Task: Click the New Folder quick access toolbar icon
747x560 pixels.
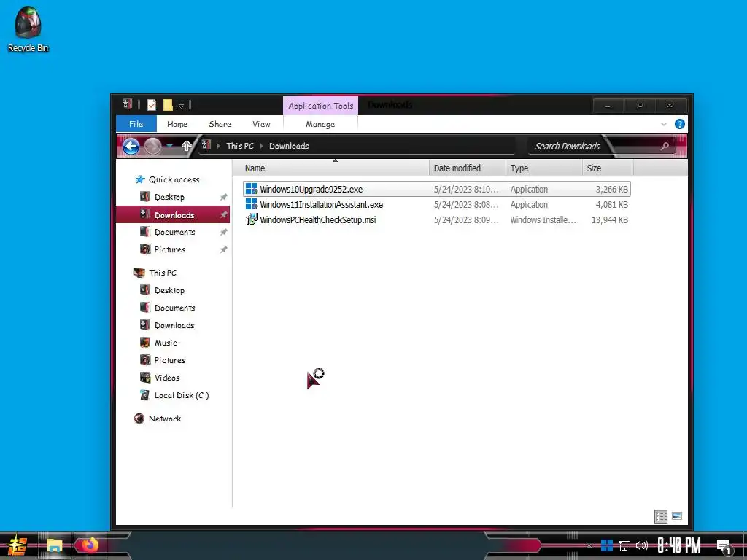Action: tap(168, 105)
